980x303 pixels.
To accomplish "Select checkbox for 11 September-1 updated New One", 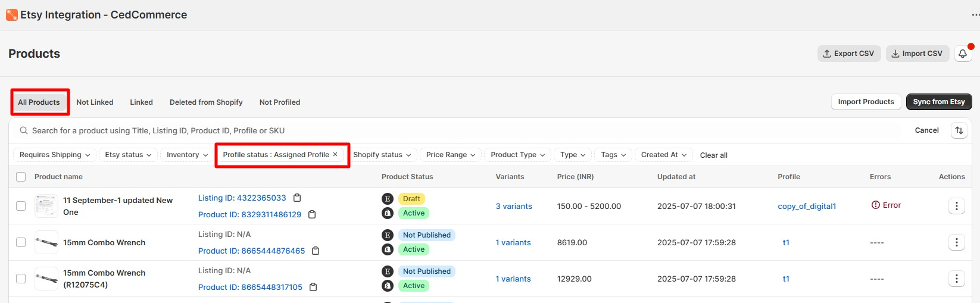I will 21,206.
